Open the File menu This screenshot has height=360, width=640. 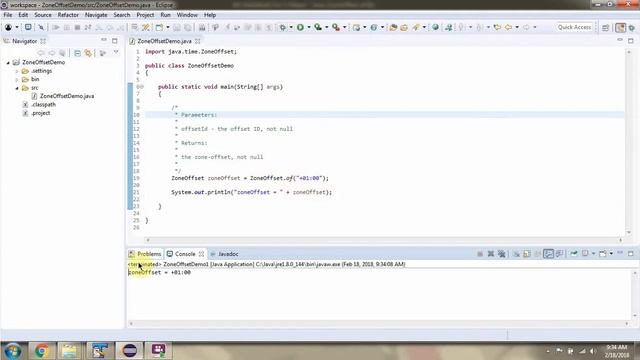coord(8,15)
